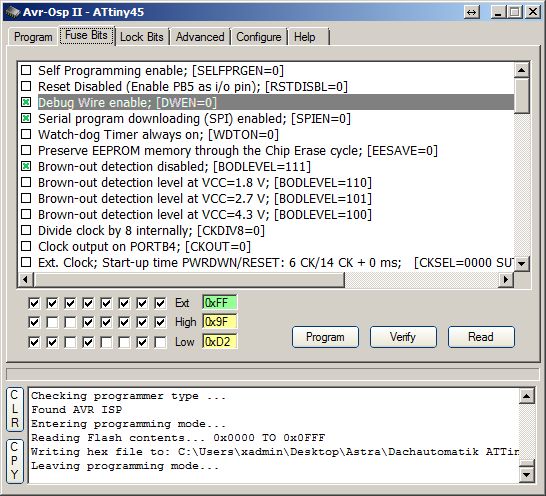Click fuse list scroll down arrow

(522, 263)
